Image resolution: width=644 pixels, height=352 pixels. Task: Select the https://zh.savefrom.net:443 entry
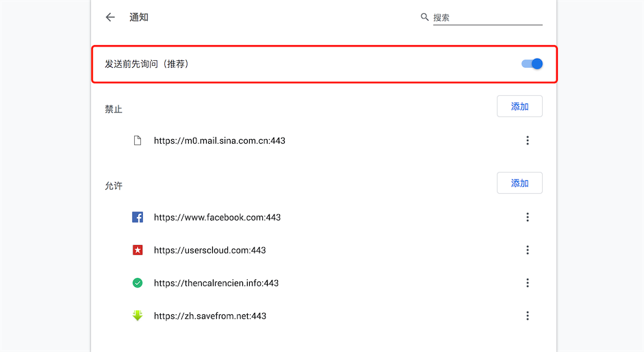point(210,316)
